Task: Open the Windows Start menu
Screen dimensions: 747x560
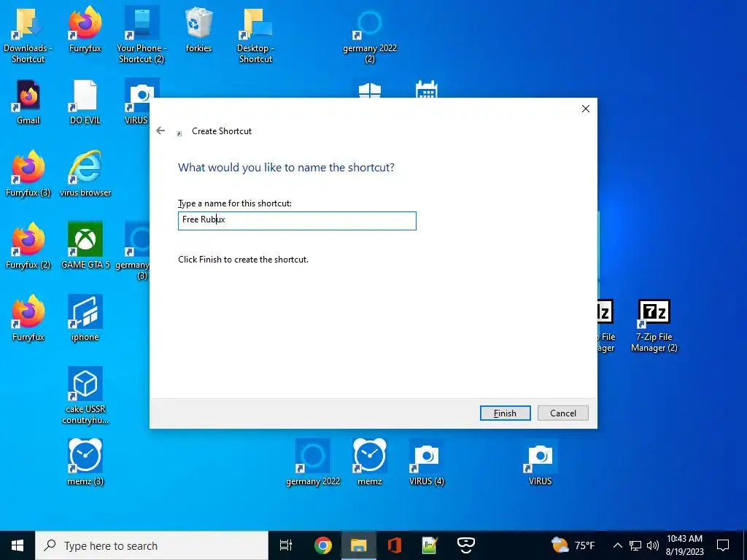Action: coord(18,545)
